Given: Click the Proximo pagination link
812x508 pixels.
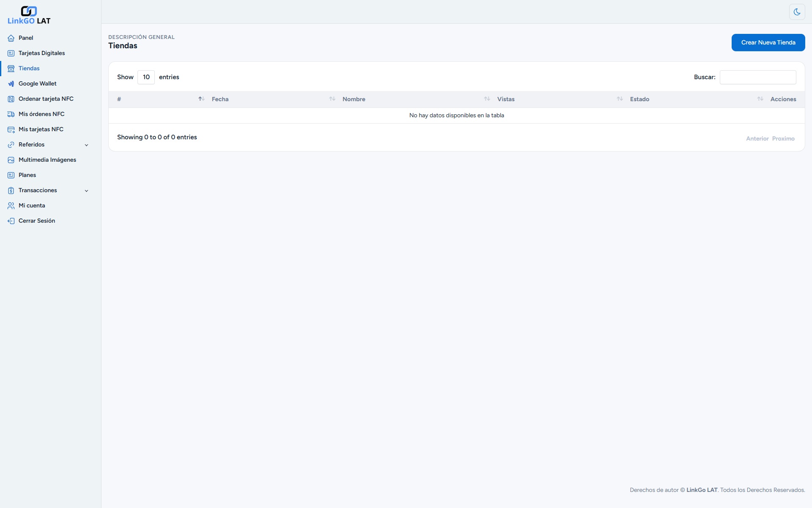Looking at the screenshot, I should pyautogui.click(x=783, y=139).
